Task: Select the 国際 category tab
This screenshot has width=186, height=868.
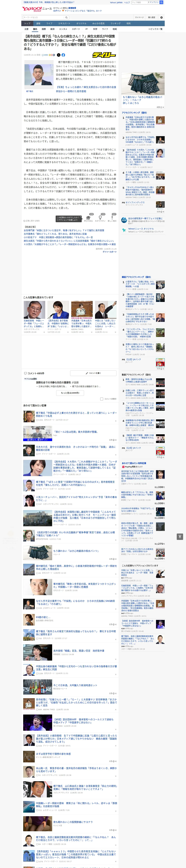Action: click(x=44, y=29)
